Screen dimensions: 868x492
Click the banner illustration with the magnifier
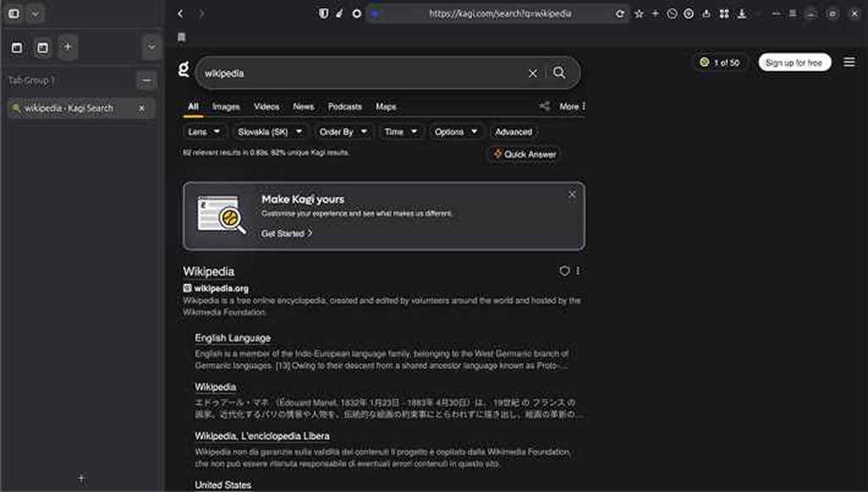coord(221,215)
